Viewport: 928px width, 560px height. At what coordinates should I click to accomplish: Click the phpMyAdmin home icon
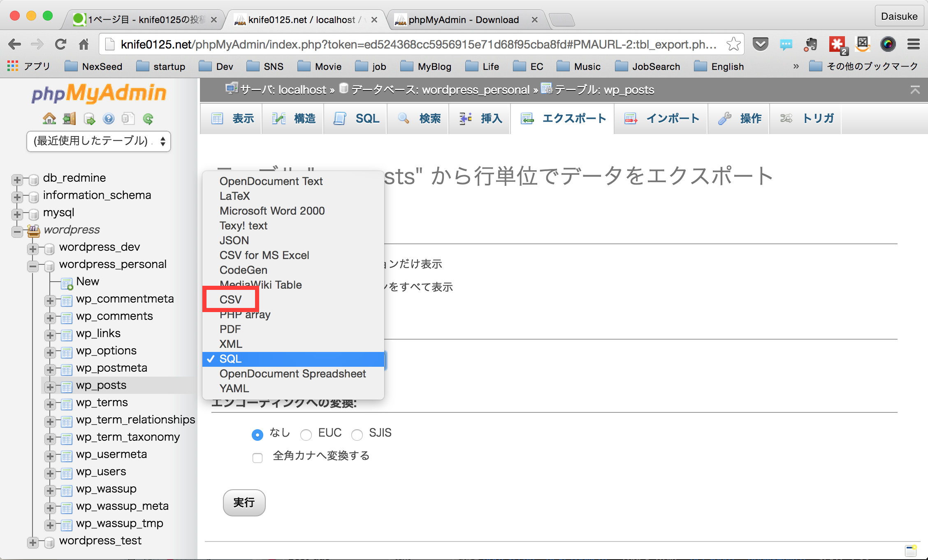click(x=49, y=119)
